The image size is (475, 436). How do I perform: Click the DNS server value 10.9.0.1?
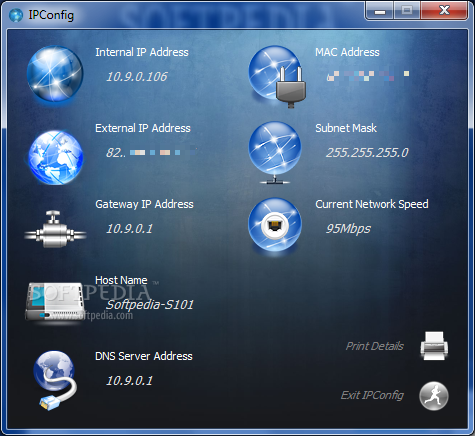pyautogui.click(x=129, y=381)
